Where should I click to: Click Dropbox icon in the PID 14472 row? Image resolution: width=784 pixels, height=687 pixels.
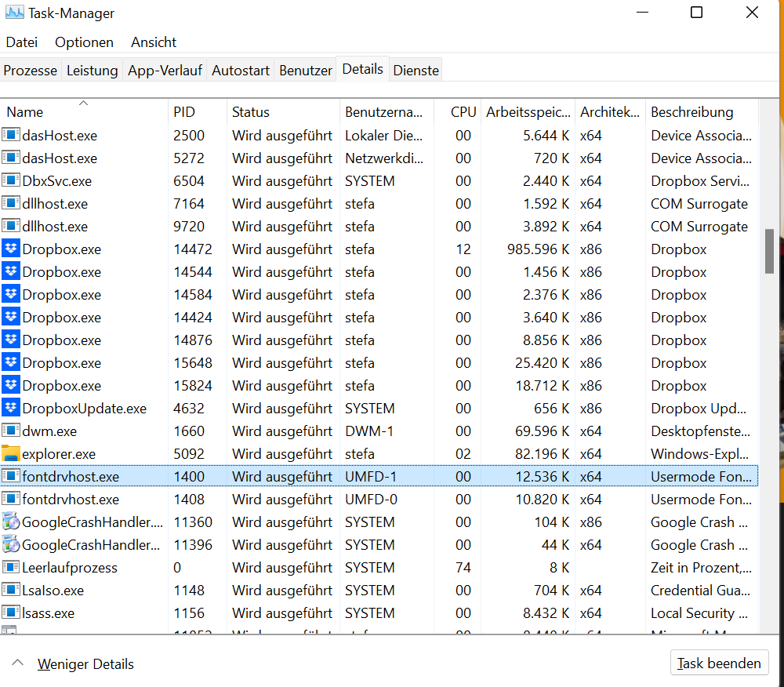(x=10, y=249)
